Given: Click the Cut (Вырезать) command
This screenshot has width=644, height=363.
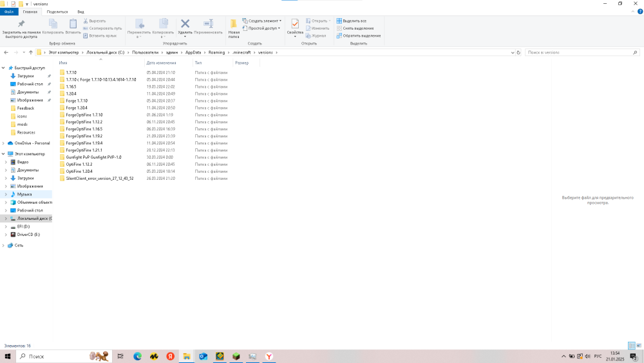Looking at the screenshot, I should [x=95, y=21].
